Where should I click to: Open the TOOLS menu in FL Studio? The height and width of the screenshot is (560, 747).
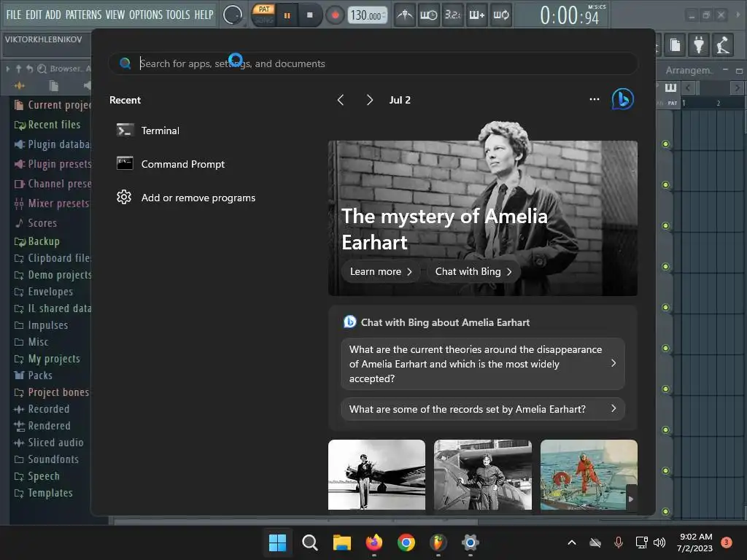click(x=178, y=15)
